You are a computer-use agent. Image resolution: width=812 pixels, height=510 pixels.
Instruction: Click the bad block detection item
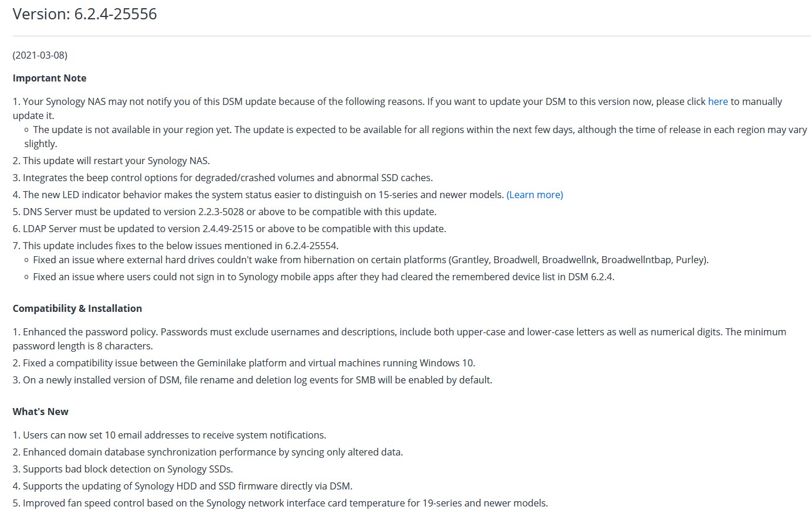tap(127, 469)
